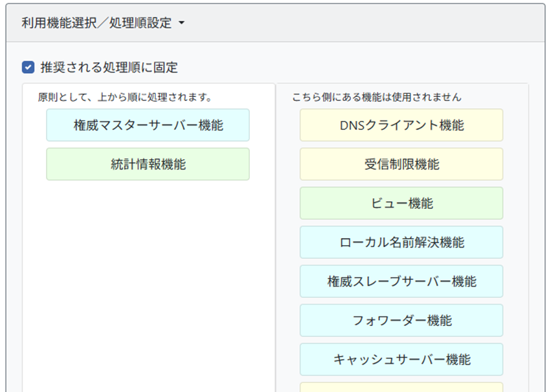The width and height of the screenshot is (551, 392).
Task: Choose the 受信制限機能 yellow item
Action: [401, 164]
